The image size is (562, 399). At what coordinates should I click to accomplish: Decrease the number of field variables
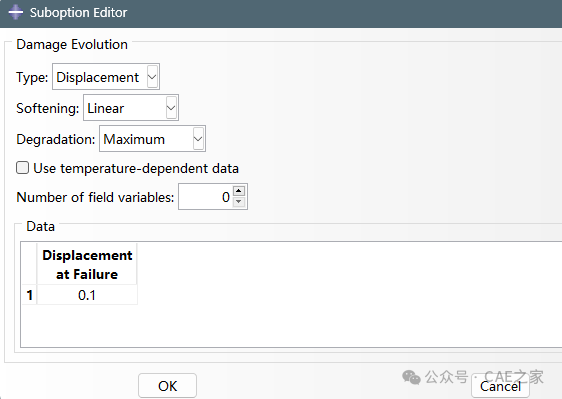coord(239,202)
